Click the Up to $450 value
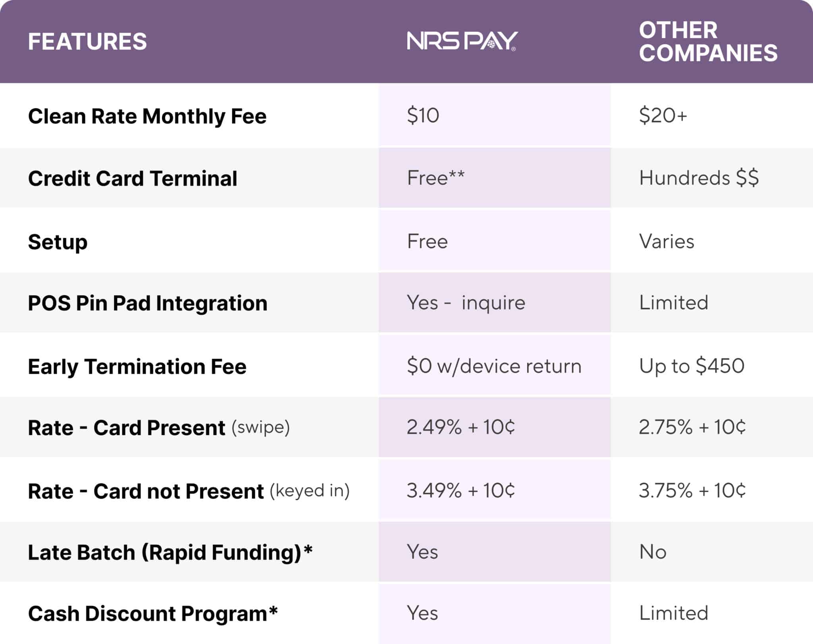The image size is (813, 644). [692, 366]
